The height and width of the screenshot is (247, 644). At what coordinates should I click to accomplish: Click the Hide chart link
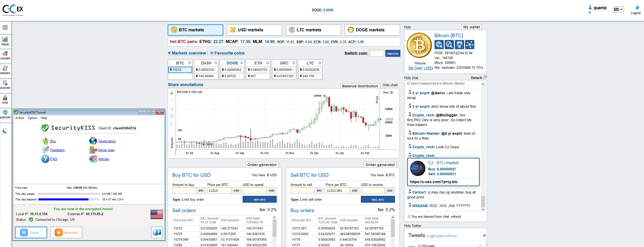click(x=390, y=85)
